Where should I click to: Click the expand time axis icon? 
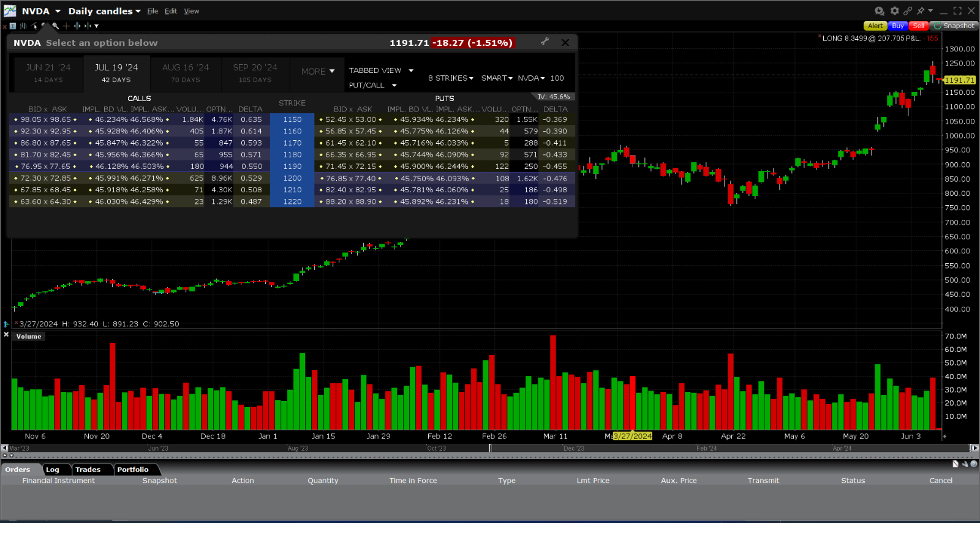77,26
